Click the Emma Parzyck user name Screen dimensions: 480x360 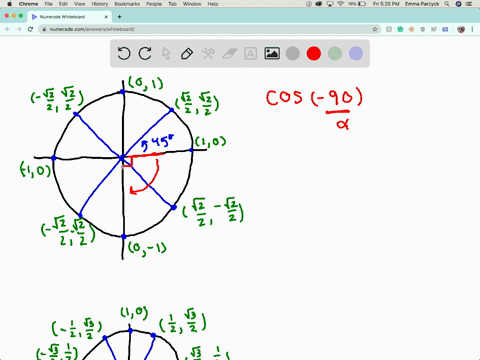point(422,4)
